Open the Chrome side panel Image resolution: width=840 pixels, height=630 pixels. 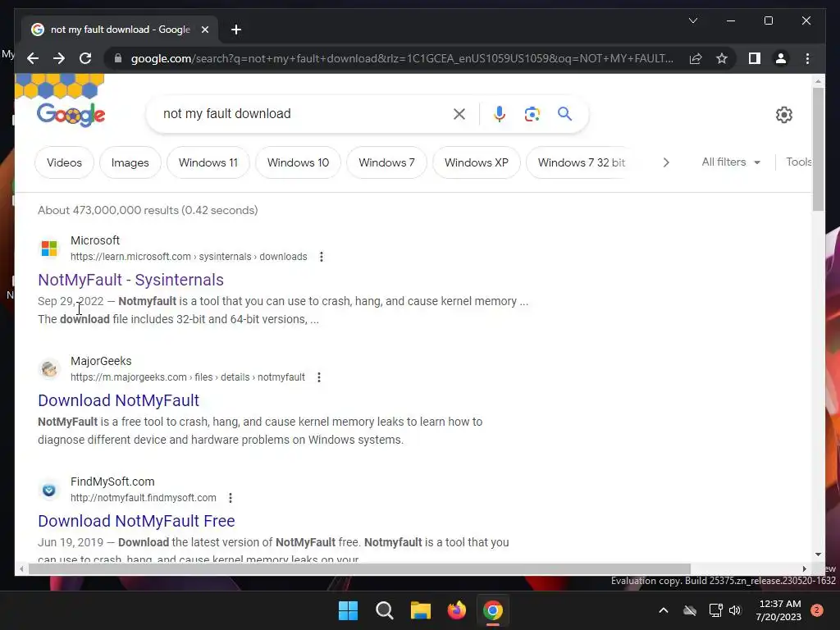tap(755, 58)
